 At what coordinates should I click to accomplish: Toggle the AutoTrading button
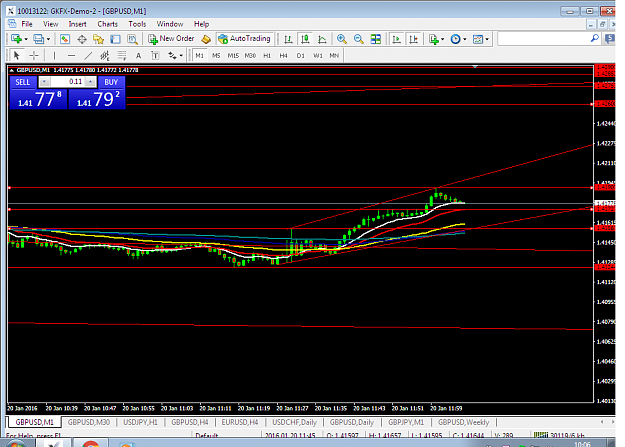[245, 39]
